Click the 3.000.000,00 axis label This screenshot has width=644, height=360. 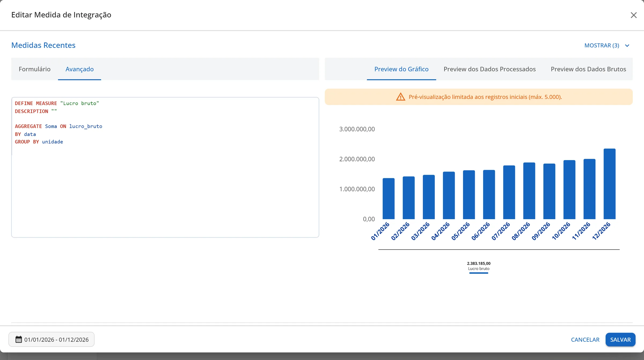(x=357, y=129)
